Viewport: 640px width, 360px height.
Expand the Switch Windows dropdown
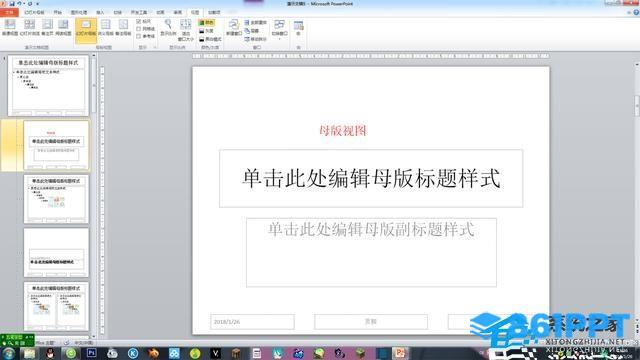coord(279,29)
